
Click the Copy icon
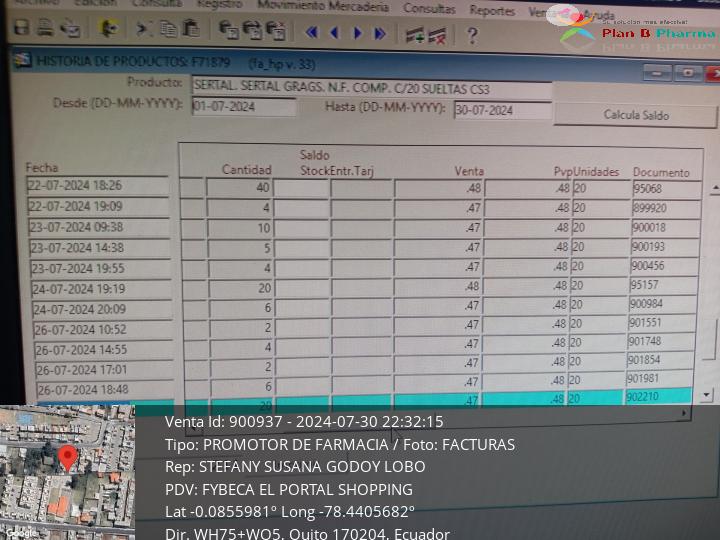click(x=168, y=29)
